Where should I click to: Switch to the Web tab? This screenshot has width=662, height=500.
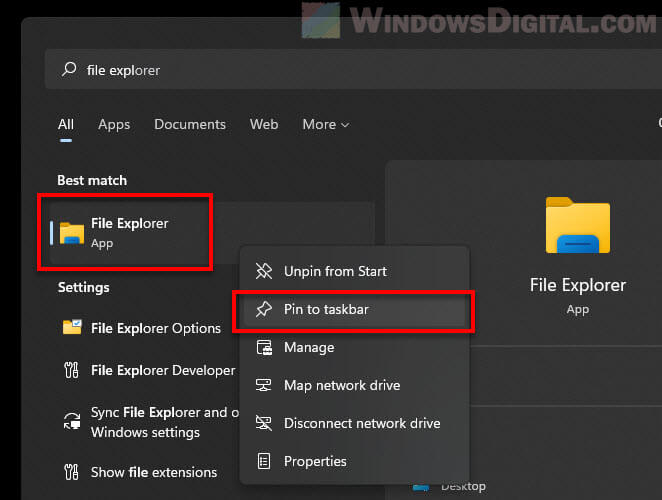click(x=264, y=124)
